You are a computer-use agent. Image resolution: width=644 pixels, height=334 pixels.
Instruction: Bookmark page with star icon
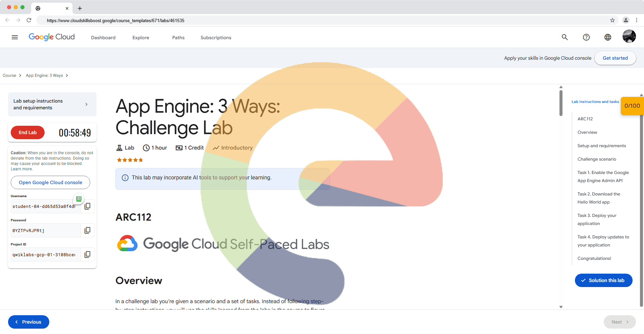(x=612, y=20)
